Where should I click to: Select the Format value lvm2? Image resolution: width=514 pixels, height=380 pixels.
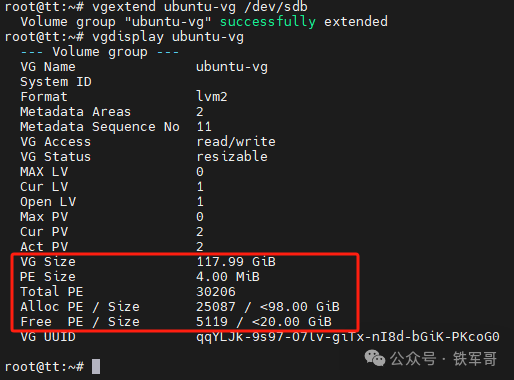212,97
